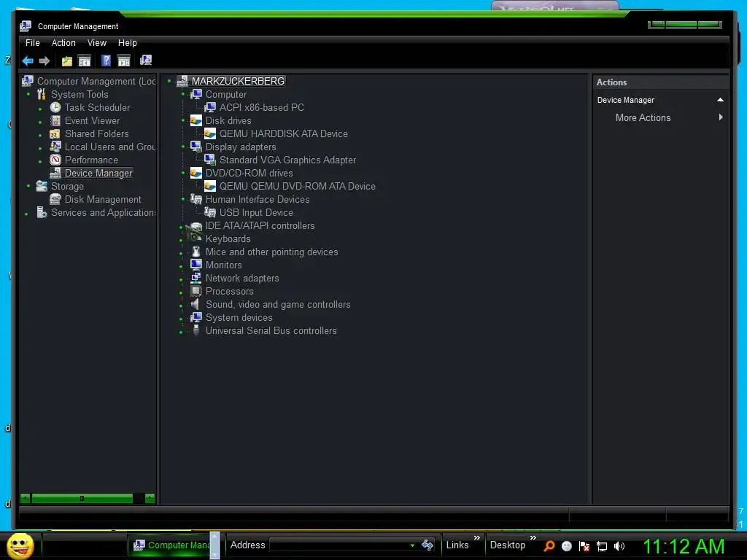Expand the Event Viewer node

coord(40,122)
